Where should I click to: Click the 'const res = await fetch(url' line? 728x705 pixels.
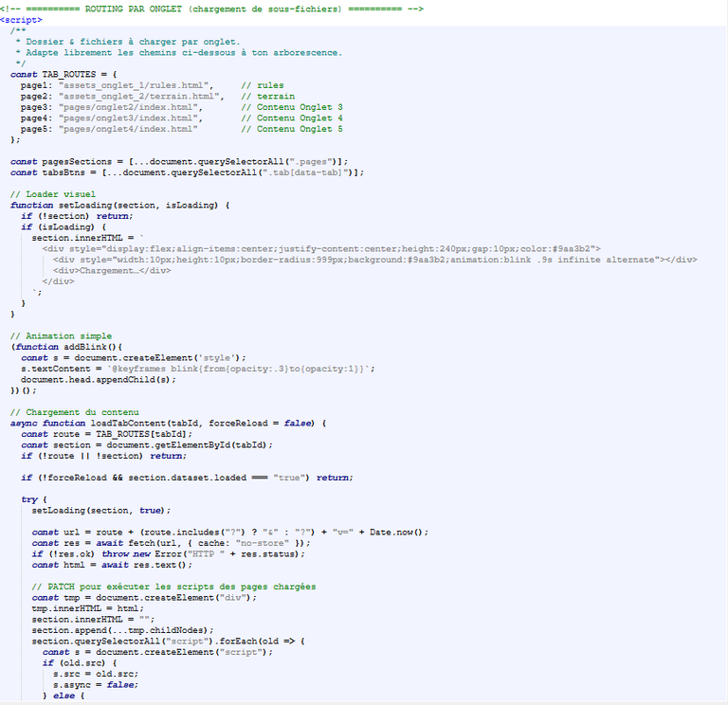[x=171, y=544]
